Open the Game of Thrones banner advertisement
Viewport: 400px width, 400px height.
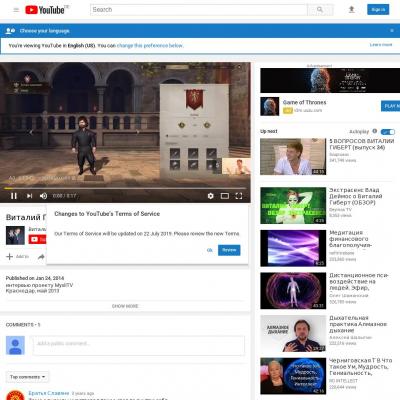point(330,80)
